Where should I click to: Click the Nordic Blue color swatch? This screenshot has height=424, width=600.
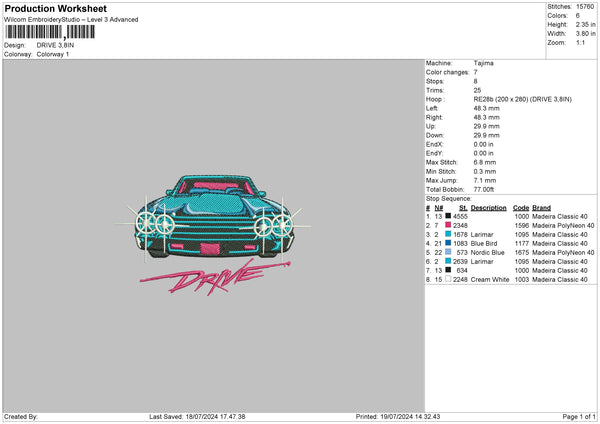[448, 252]
